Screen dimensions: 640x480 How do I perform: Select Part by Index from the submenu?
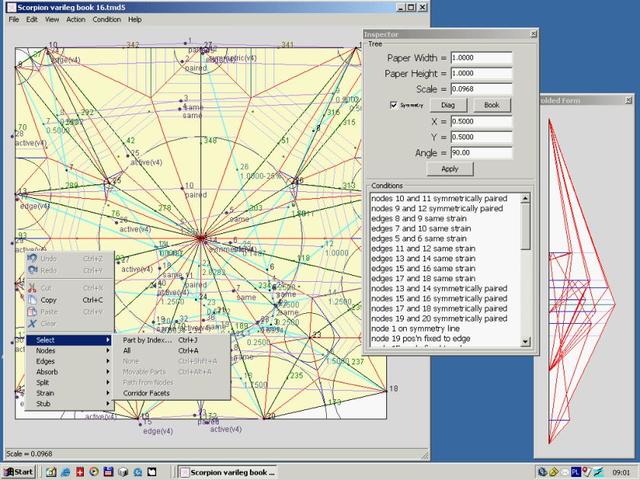pyautogui.click(x=146, y=340)
